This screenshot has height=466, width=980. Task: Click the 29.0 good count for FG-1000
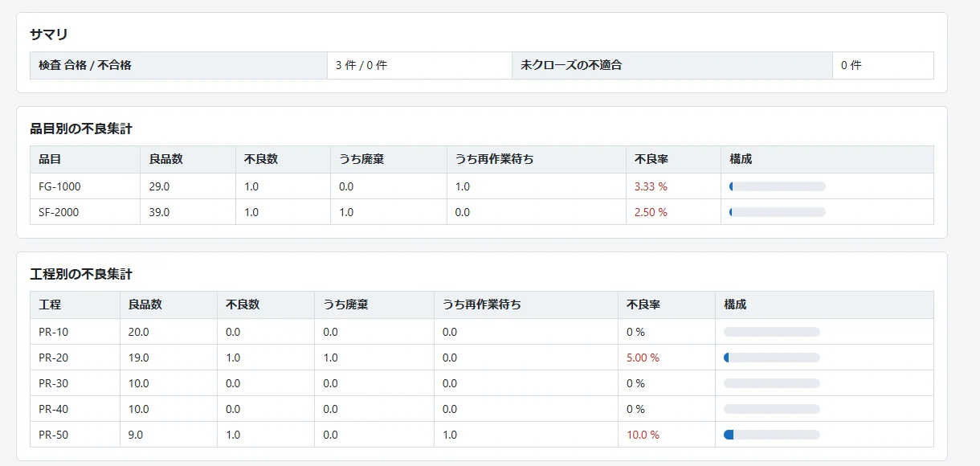pos(160,186)
